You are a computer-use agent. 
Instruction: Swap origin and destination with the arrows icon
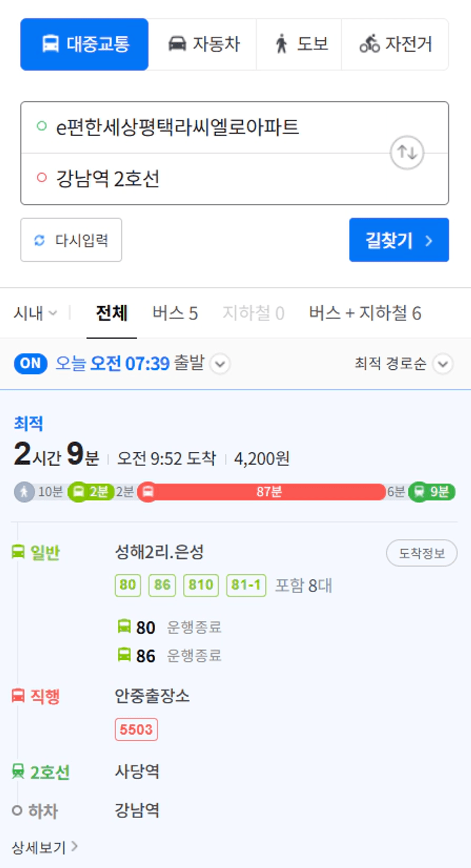407,153
